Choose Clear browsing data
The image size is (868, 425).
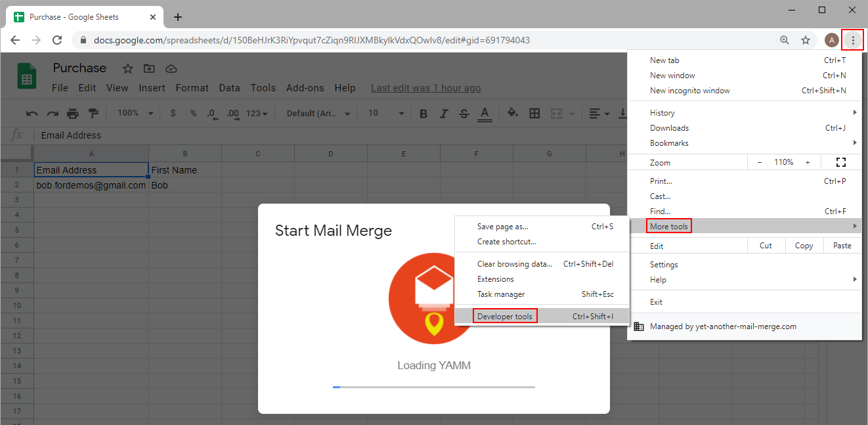pos(542,264)
